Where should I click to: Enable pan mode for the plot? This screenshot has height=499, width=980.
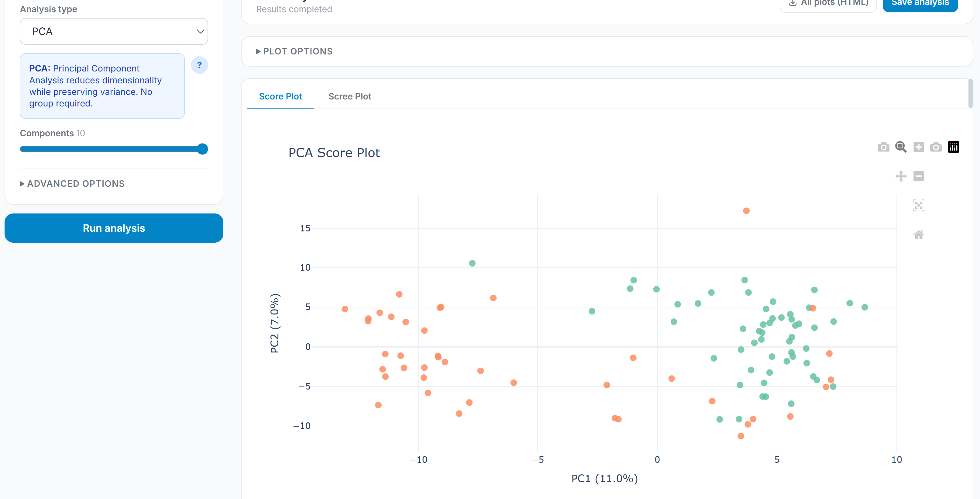(x=900, y=176)
